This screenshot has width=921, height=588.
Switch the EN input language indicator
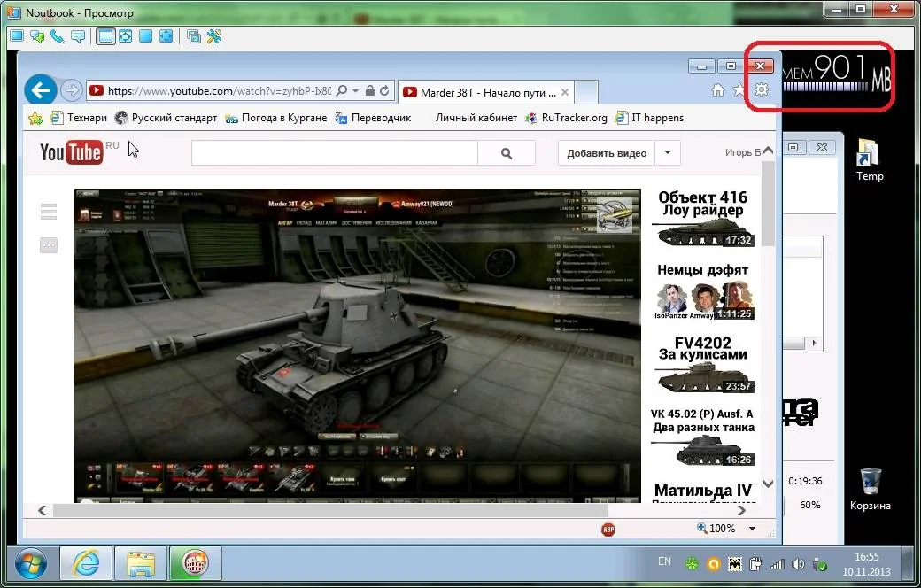pyautogui.click(x=664, y=561)
